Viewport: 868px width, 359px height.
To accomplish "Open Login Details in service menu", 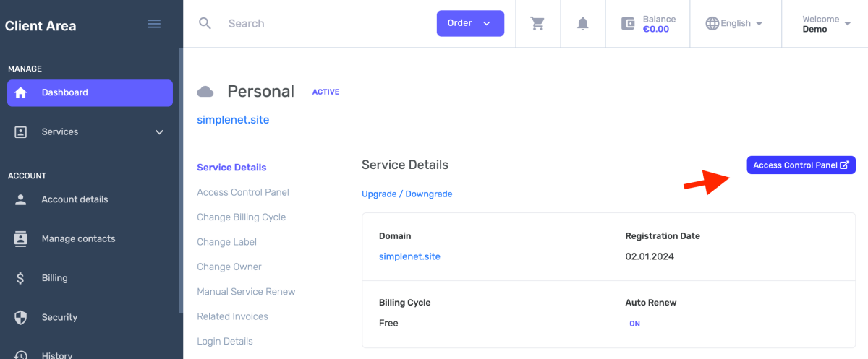I will (225, 342).
